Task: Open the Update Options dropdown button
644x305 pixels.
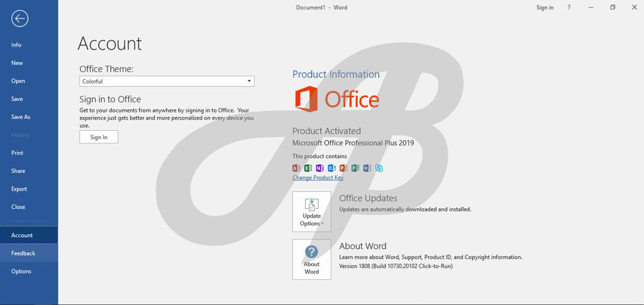Action: [x=312, y=211]
